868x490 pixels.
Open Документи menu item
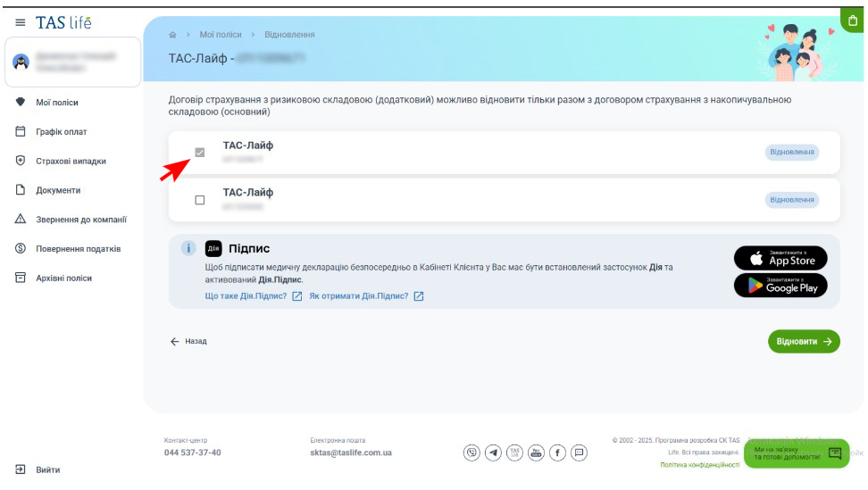[x=58, y=190]
